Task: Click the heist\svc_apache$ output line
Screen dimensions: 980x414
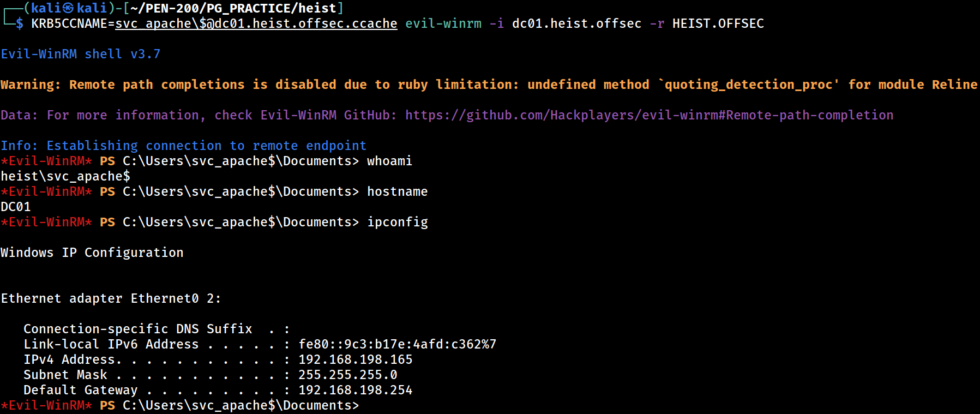Action: click(x=65, y=176)
